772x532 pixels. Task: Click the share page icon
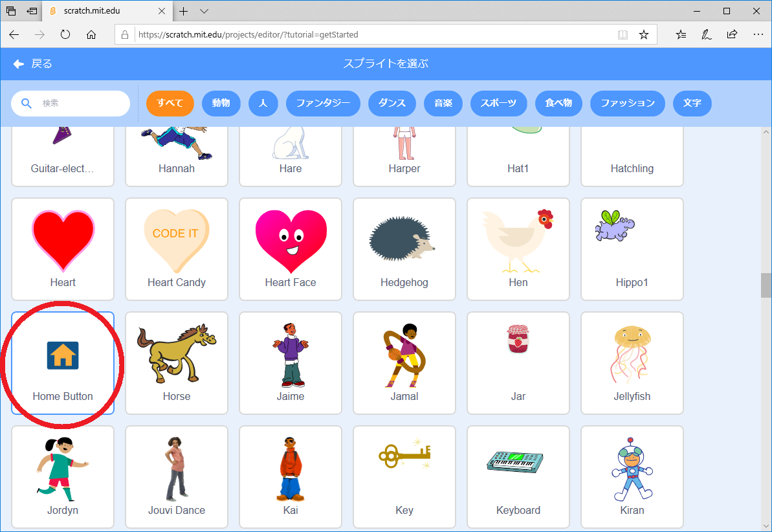pyautogui.click(x=732, y=34)
